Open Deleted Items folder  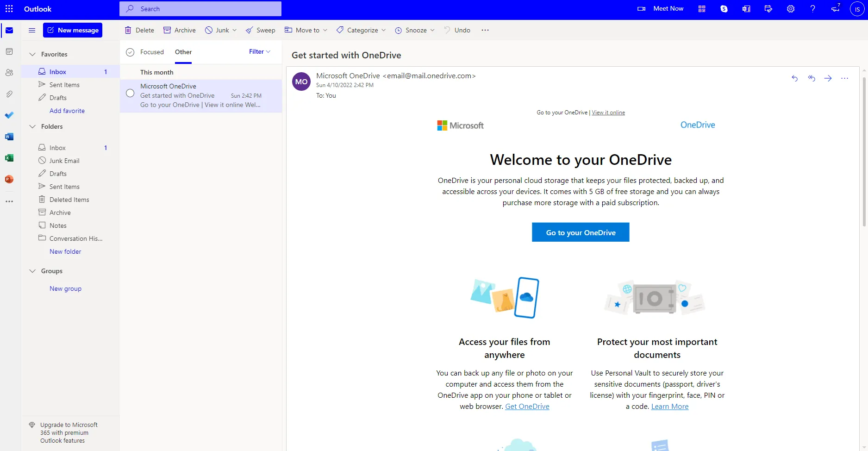(x=70, y=200)
